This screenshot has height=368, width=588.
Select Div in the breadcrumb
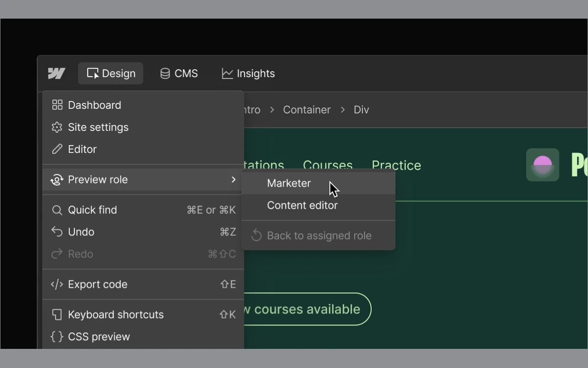click(x=362, y=110)
